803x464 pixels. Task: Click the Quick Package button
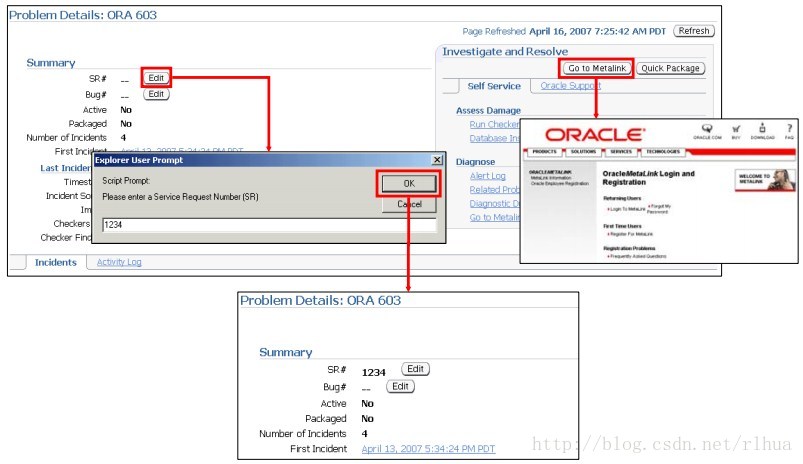670,68
